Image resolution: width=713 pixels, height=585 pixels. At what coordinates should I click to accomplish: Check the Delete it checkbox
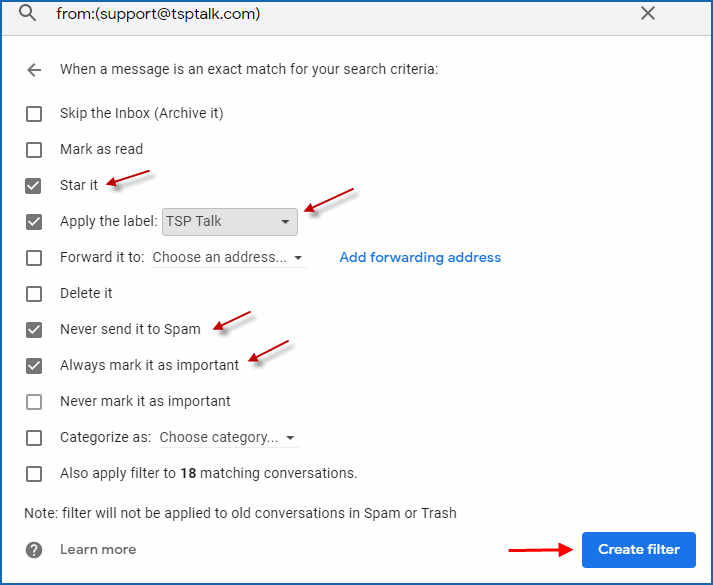34,293
